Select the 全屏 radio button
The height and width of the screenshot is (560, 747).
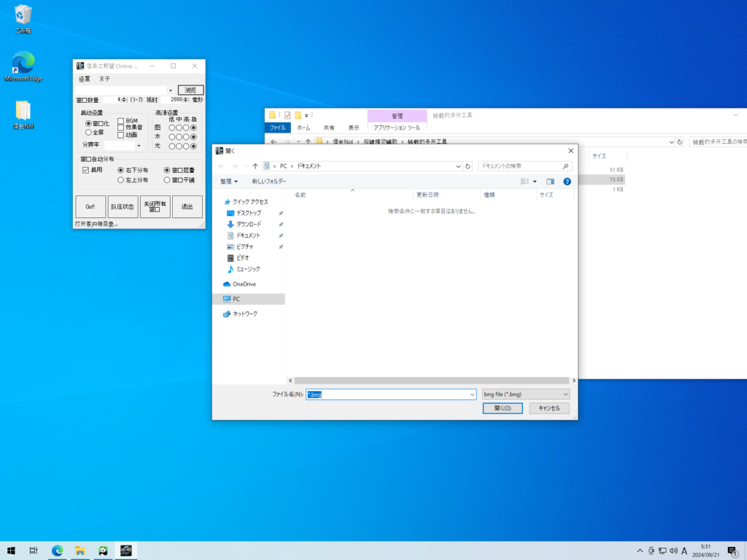pos(89,133)
